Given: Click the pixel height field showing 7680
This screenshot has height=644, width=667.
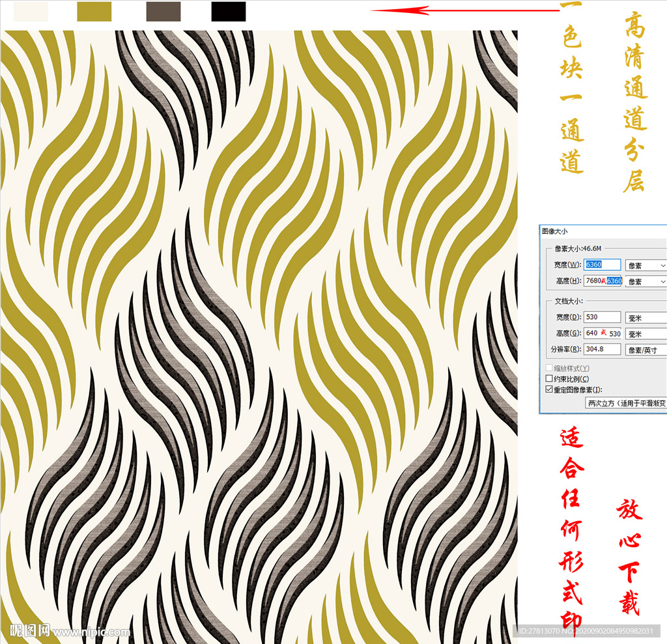Looking at the screenshot, I should (603, 281).
